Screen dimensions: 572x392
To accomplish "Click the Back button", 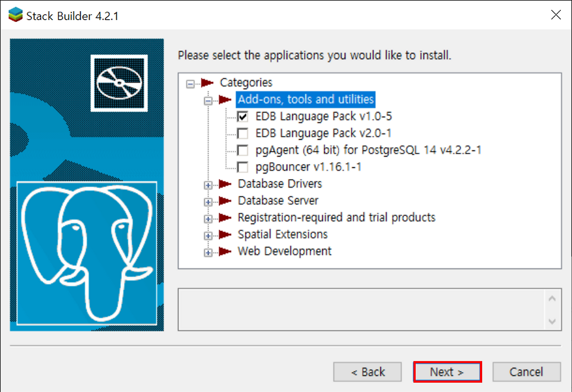I will [367, 371].
